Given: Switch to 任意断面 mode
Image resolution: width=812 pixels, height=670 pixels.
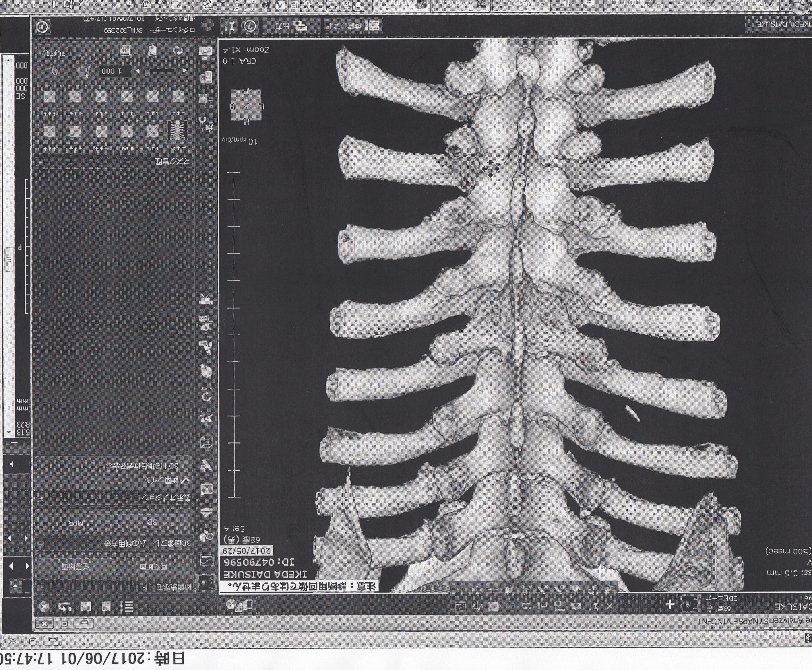Looking at the screenshot, I should [76, 566].
